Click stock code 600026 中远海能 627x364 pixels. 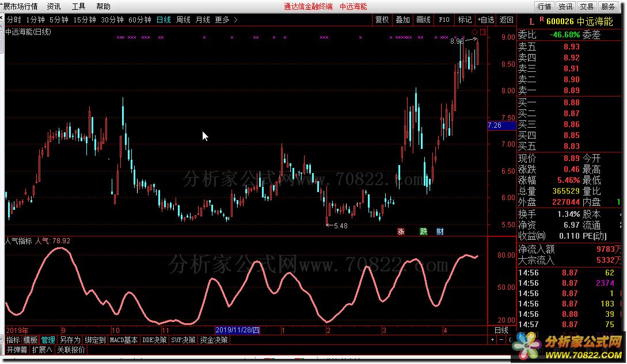[x=579, y=22]
